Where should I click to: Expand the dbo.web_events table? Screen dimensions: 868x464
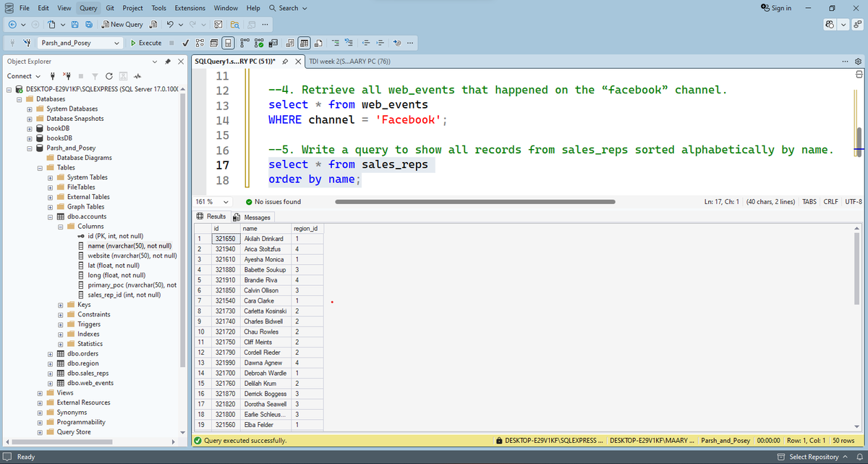coord(51,383)
